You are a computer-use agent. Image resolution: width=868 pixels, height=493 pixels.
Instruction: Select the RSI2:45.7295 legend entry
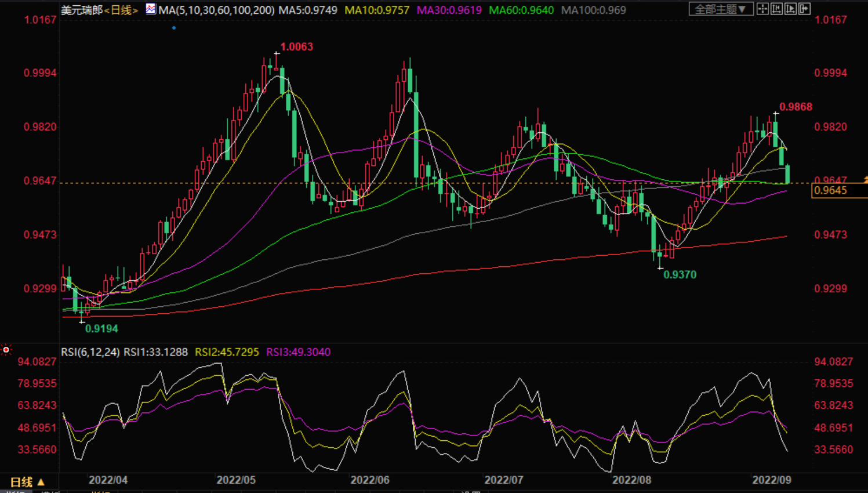(227, 352)
